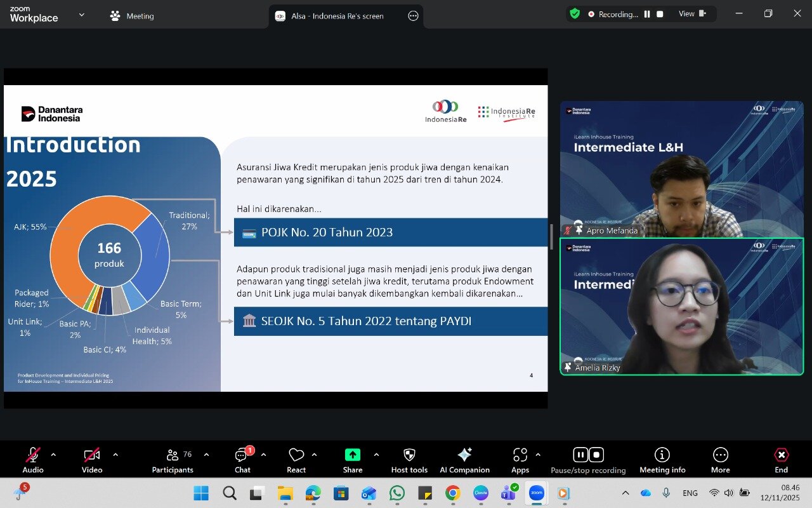Expand the video options chevron
This screenshot has width=812, height=508.
(x=115, y=455)
